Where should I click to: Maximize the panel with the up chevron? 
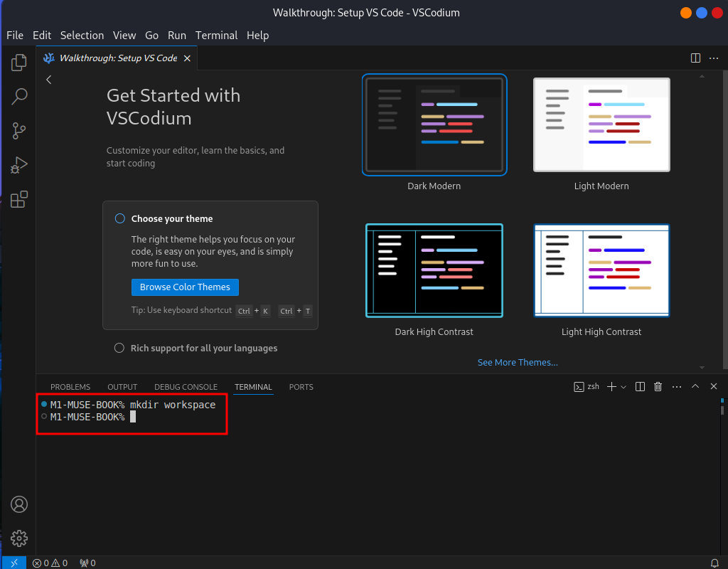point(695,386)
